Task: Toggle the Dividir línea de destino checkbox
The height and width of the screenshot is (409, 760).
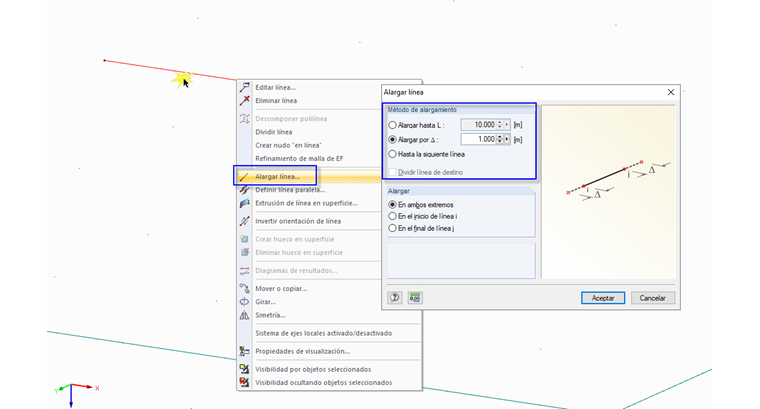Action: click(x=393, y=172)
